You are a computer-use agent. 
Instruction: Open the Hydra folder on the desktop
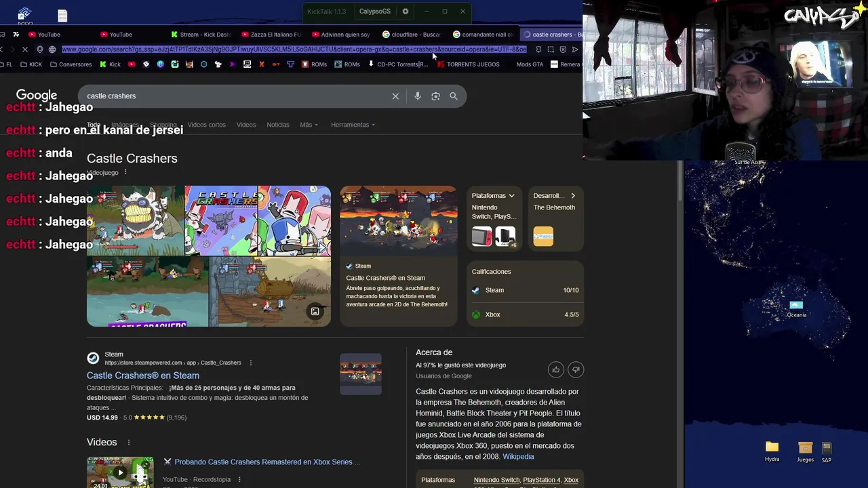point(772,451)
